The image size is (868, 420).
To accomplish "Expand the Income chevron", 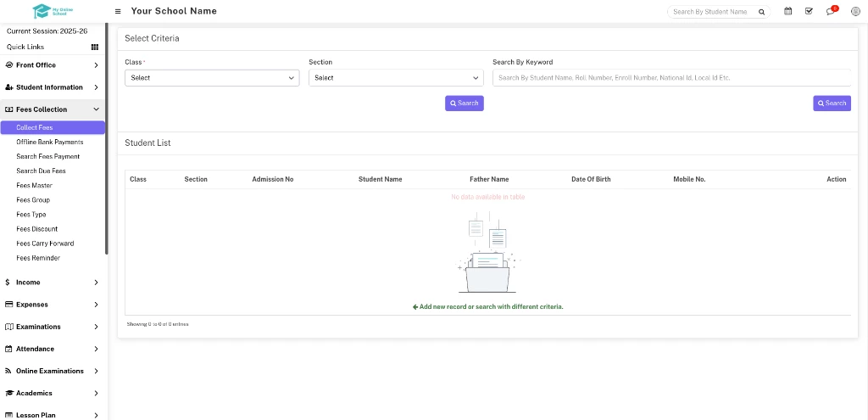I will [97, 282].
